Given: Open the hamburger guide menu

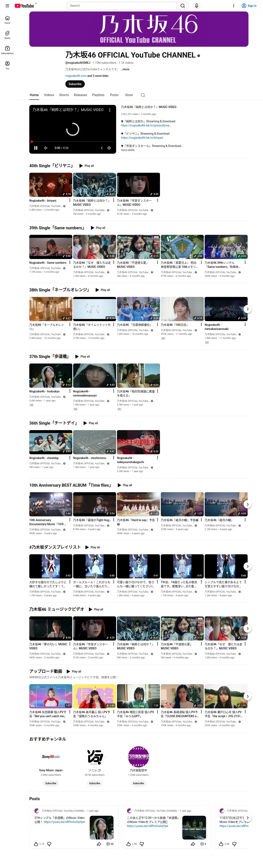Looking at the screenshot, I should pos(7,6).
